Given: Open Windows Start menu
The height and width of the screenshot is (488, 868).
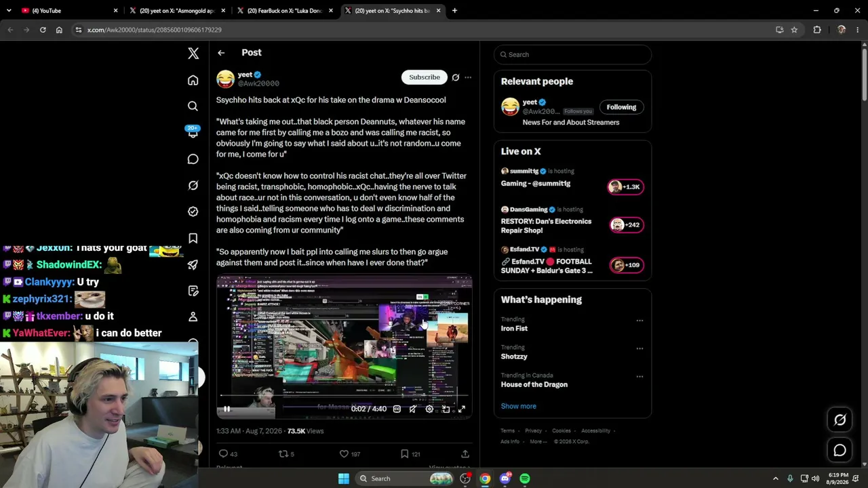Looking at the screenshot, I should click(344, 479).
